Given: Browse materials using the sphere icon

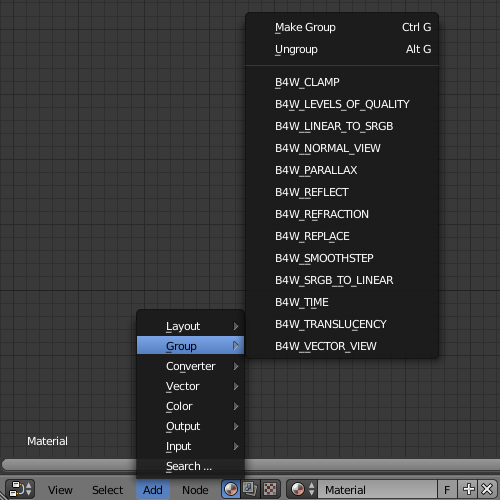Looking at the screenshot, I should (302, 489).
